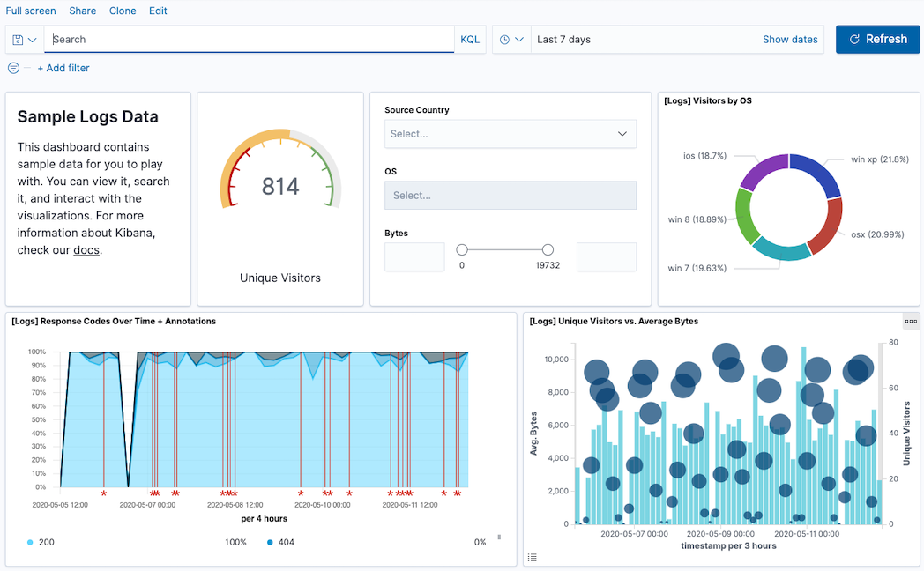Click the Bytes slider right handle
Image resolution: width=924 pixels, height=571 pixels.
tap(548, 250)
